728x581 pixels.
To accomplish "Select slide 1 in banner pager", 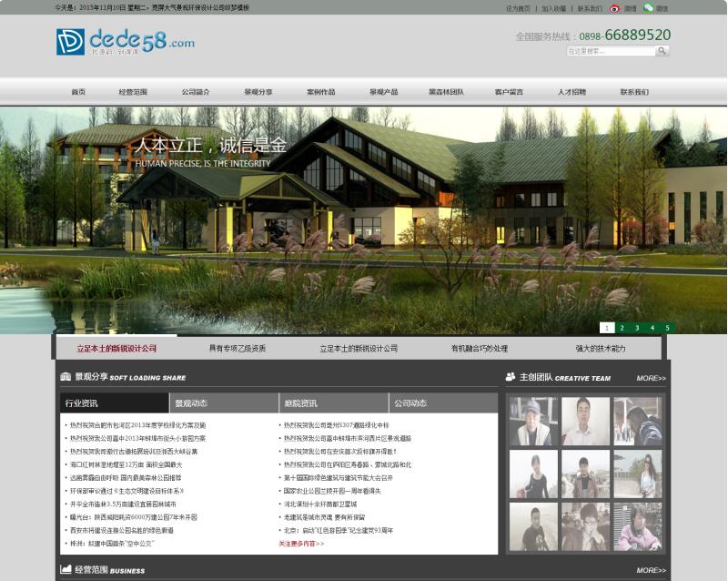I will [x=607, y=328].
